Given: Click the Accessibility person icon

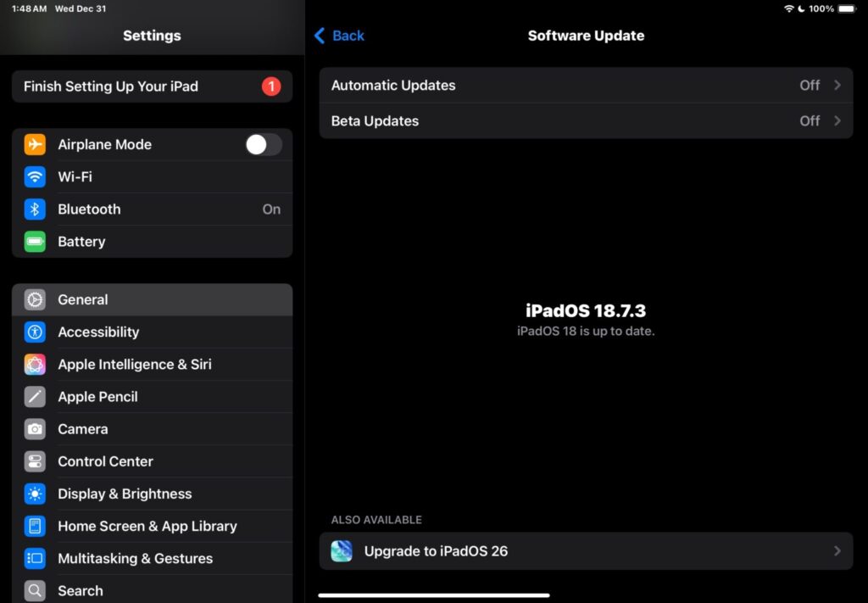Looking at the screenshot, I should coord(35,332).
